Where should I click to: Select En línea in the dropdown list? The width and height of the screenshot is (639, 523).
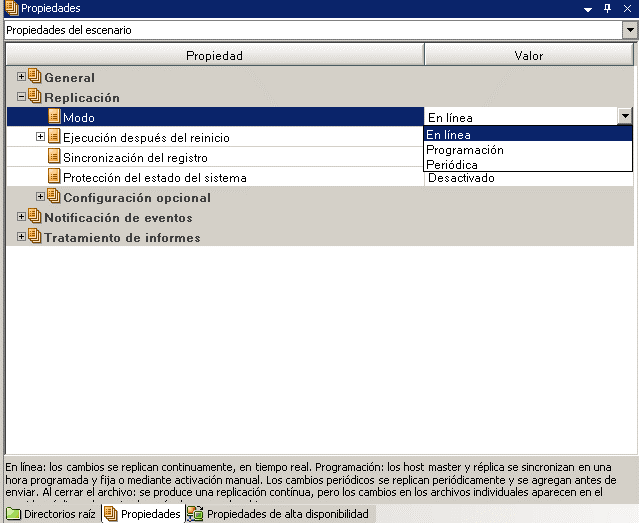click(x=528, y=134)
